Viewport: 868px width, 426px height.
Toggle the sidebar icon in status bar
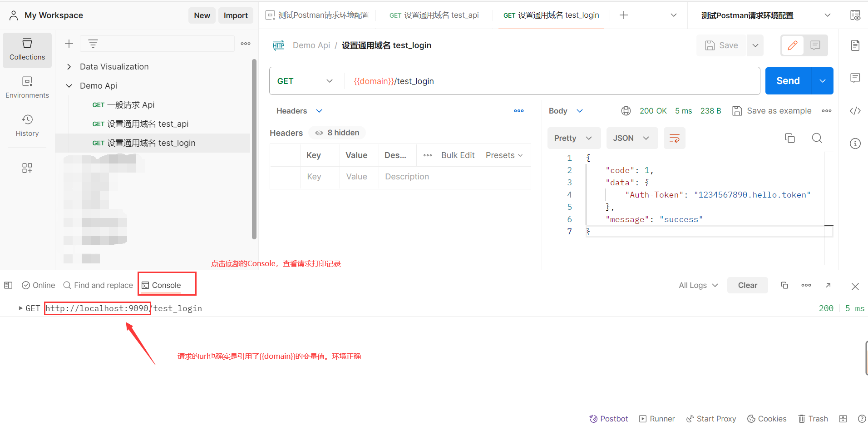click(x=8, y=285)
